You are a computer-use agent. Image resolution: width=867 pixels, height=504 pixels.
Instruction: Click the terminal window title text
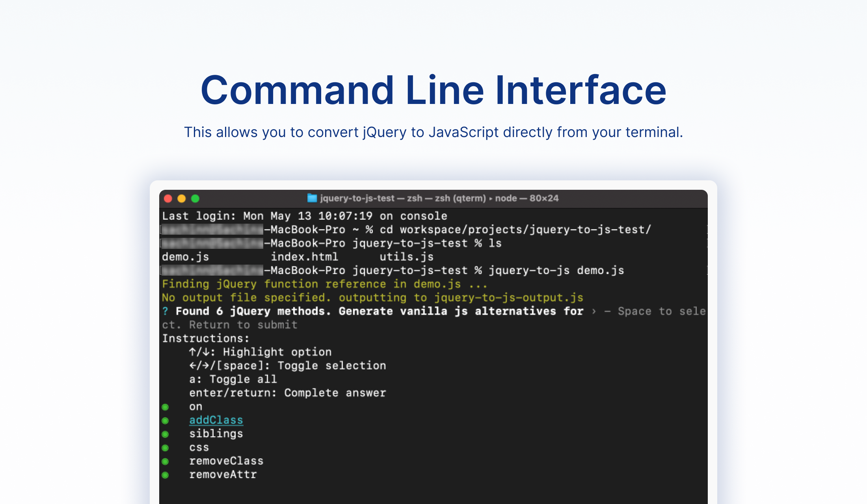[439, 198]
